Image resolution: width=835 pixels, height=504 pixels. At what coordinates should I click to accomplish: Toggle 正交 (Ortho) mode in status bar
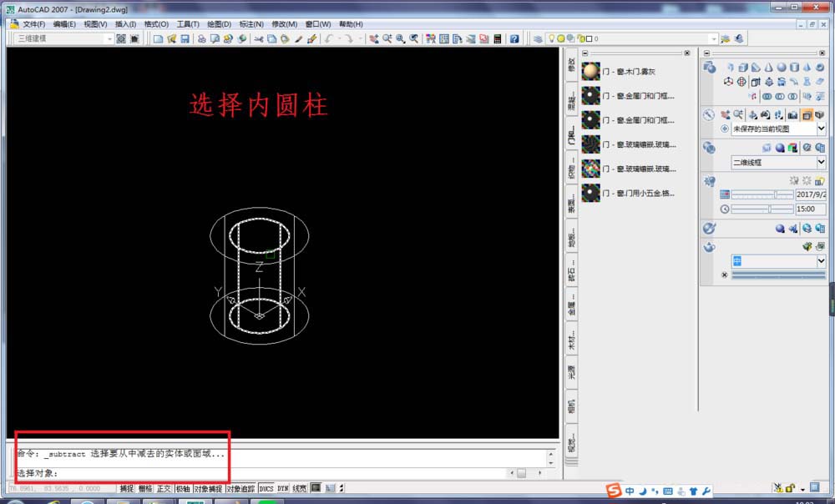click(164, 488)
